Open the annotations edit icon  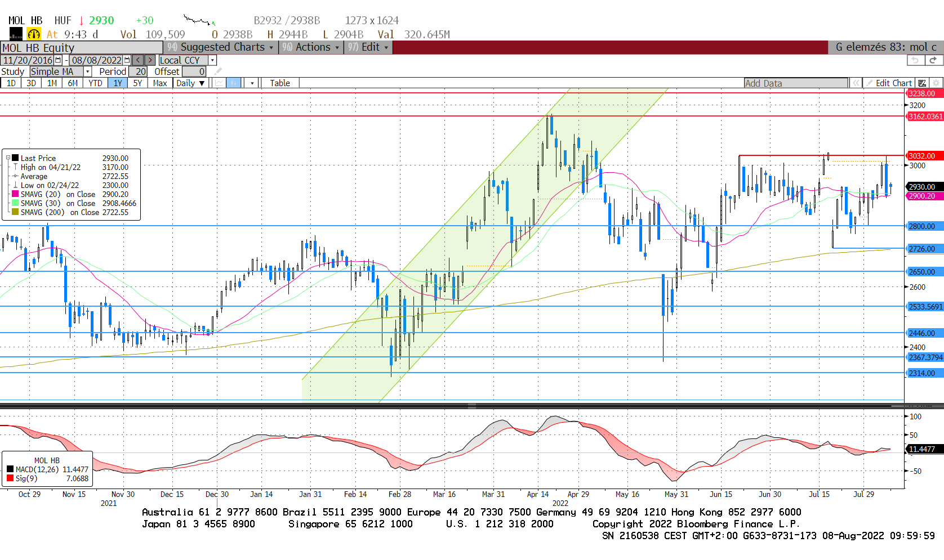coord(922,83)
